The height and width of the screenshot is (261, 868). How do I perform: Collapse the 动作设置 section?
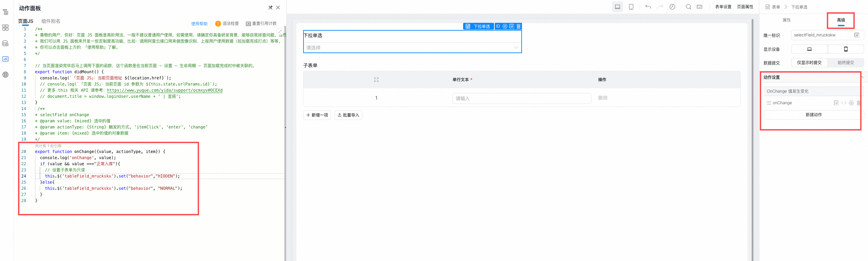tap(863, 77)
